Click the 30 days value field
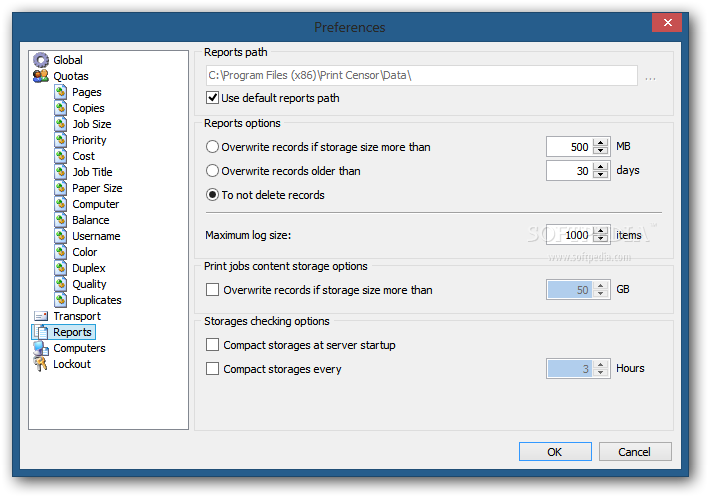The image size is (709, 497). pos(569,170)
